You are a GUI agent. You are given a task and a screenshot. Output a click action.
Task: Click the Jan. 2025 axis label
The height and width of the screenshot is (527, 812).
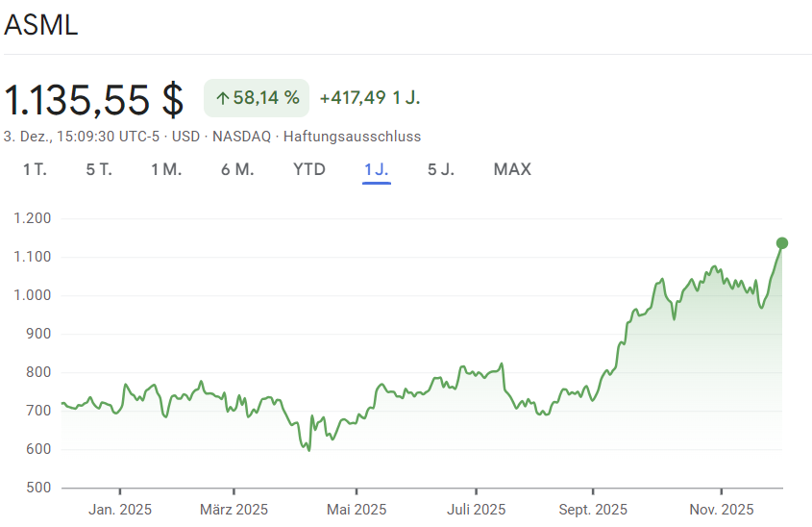(x=120, y=510)
